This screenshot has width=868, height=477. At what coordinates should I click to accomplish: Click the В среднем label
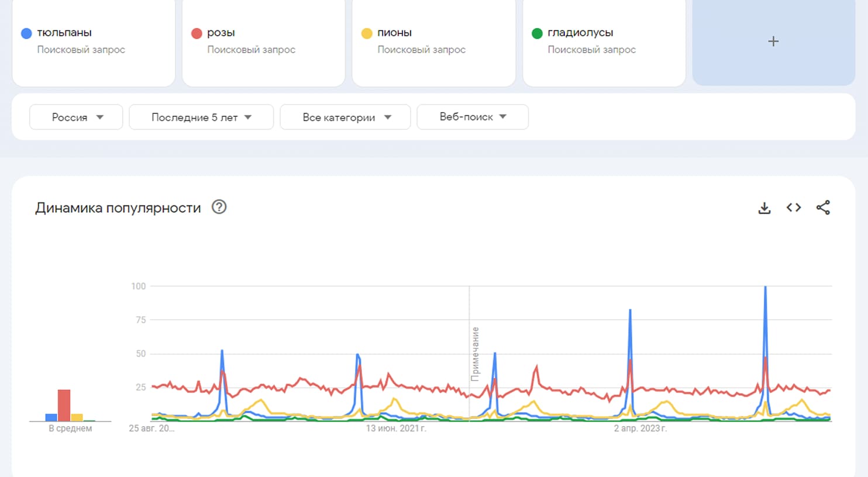pyautogui.click(x=70, y=428)
